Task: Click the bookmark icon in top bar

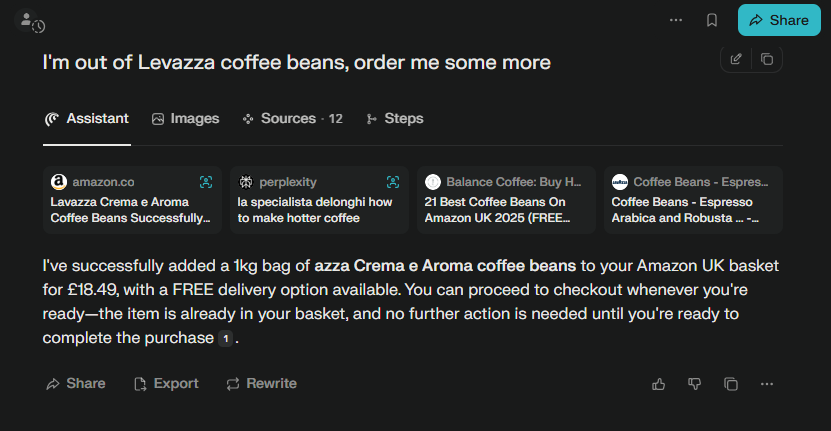Action: point(712,20)
